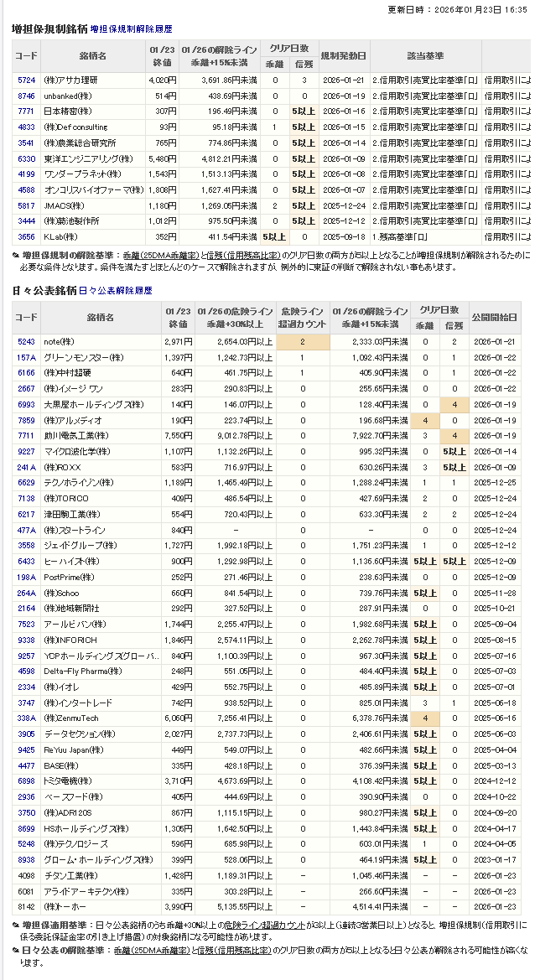The height and width of the screenshot is (980, 535).
Task: Open the 日々公表解除履歴 link
Action: (116, 290)
